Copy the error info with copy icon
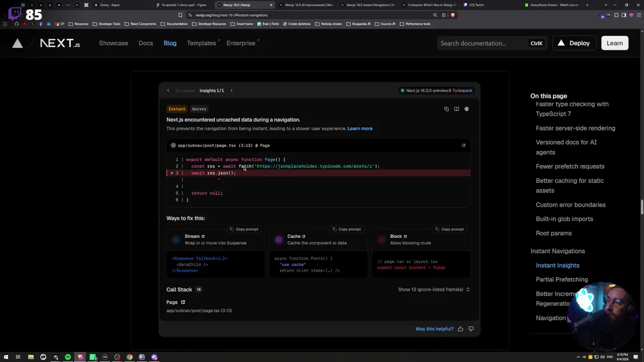644x362 pixels. pos(446,109)
